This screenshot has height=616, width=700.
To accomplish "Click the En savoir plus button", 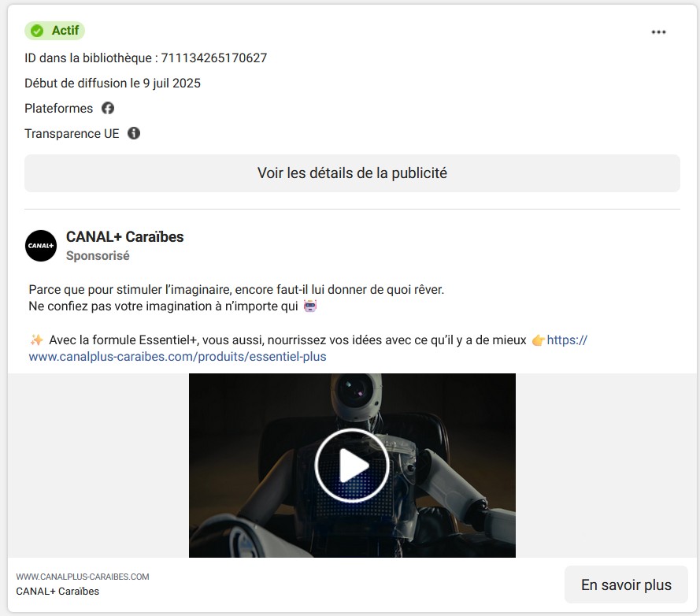I will (626, 584).
